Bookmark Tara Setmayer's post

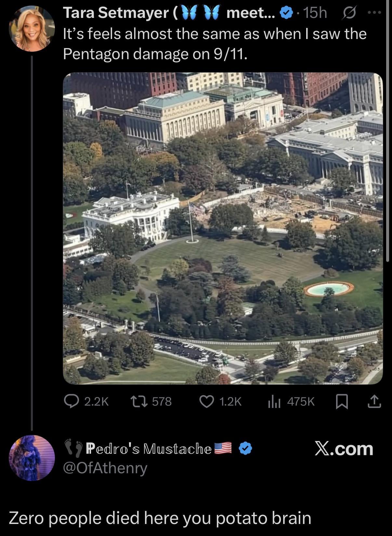click(x=342, y=401)
